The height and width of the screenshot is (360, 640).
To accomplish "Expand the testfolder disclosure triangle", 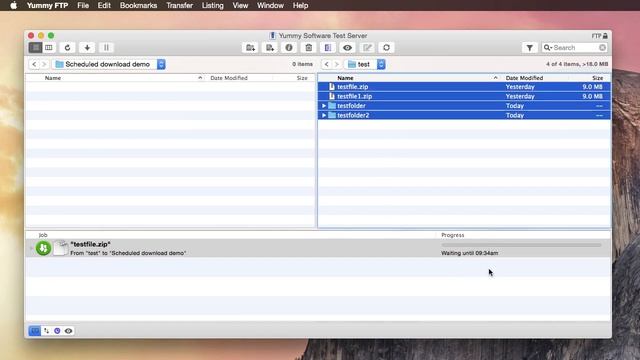I will [x=324, y=106].
